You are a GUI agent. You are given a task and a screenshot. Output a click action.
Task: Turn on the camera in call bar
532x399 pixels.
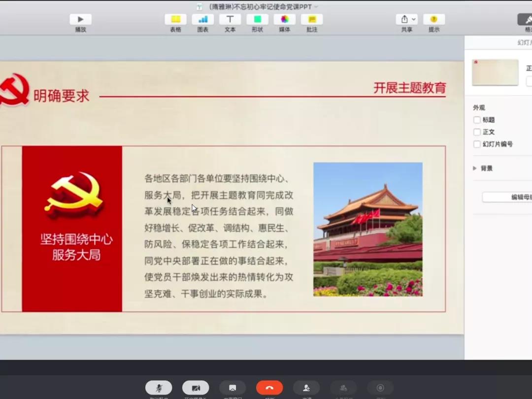(x=196, y=388)
